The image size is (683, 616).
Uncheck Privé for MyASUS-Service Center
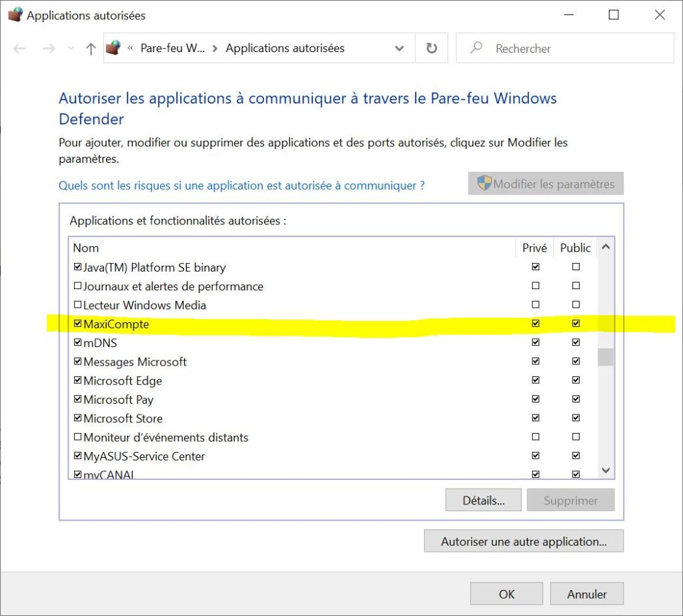point(536,456)
